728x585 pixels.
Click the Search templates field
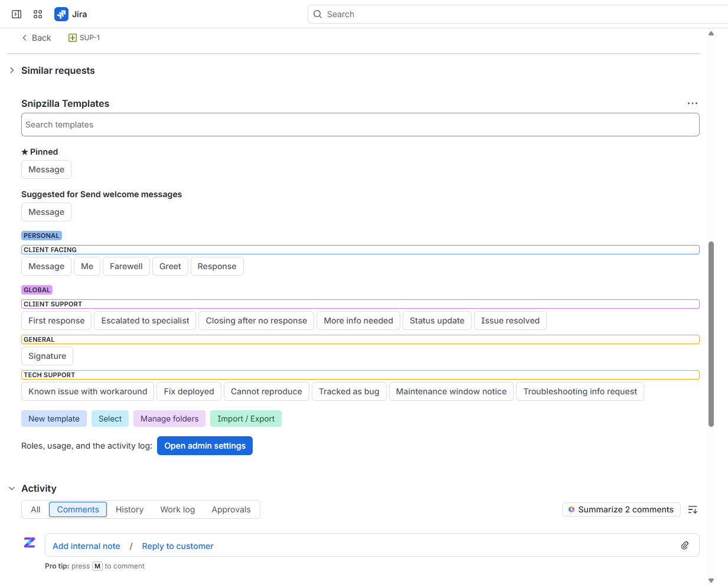click(x=360, y=125)
